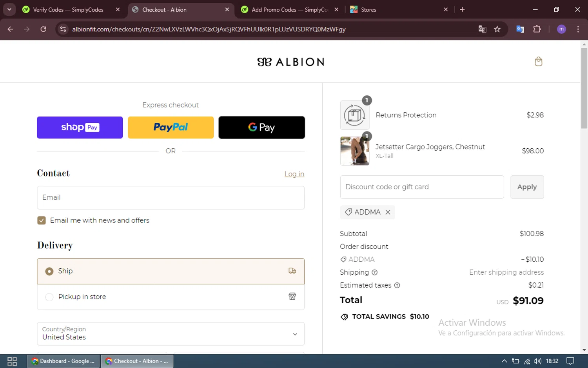Click the translate page icon in address bar
Image resolution: width=588 pixels, height=368 pixels.
pyautogui.click(x=483, y=29)
